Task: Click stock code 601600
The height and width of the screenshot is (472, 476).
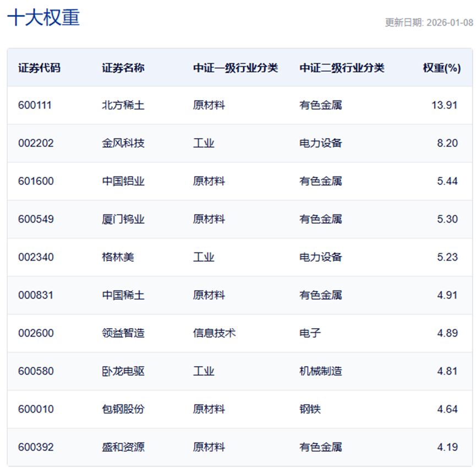Action: tap(36, 181)
